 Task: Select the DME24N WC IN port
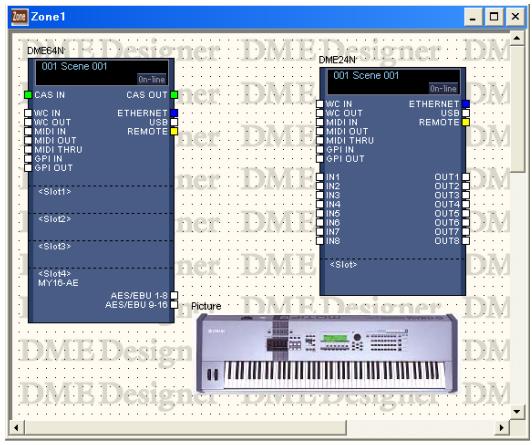click(x=320, y=104)
